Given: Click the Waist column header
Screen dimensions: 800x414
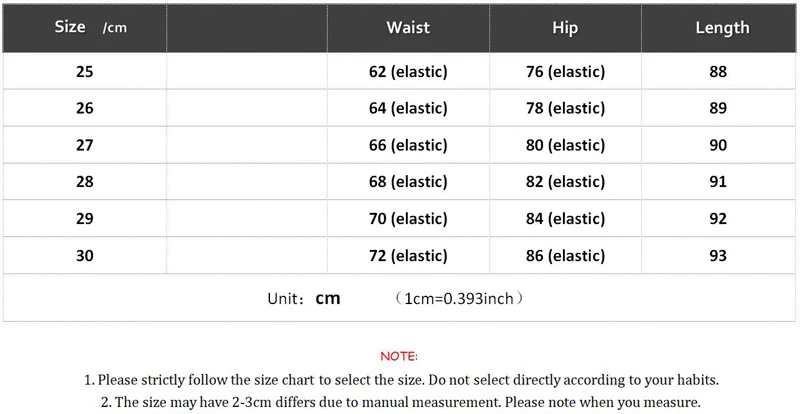Looking at the screenshot, I should pos(408,27).
